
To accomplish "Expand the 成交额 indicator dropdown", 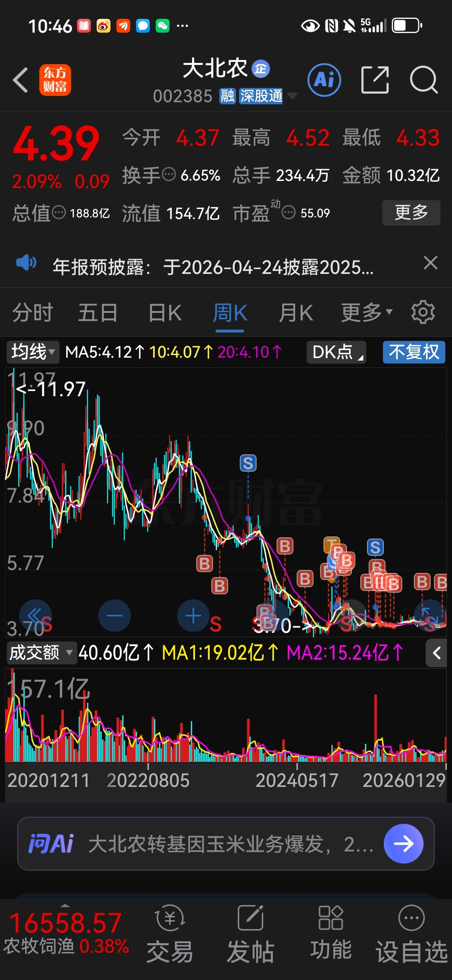I will 41,652.
